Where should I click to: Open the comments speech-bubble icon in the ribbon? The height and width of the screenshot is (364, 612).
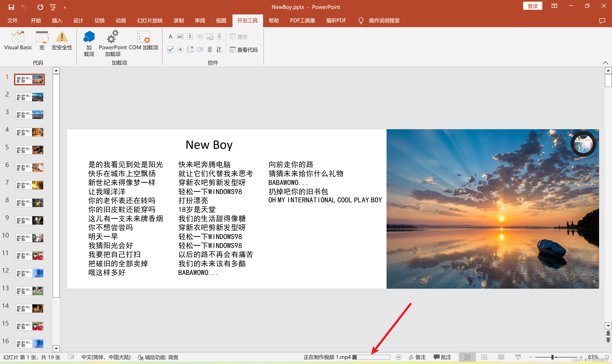click(x=602, y=21)
